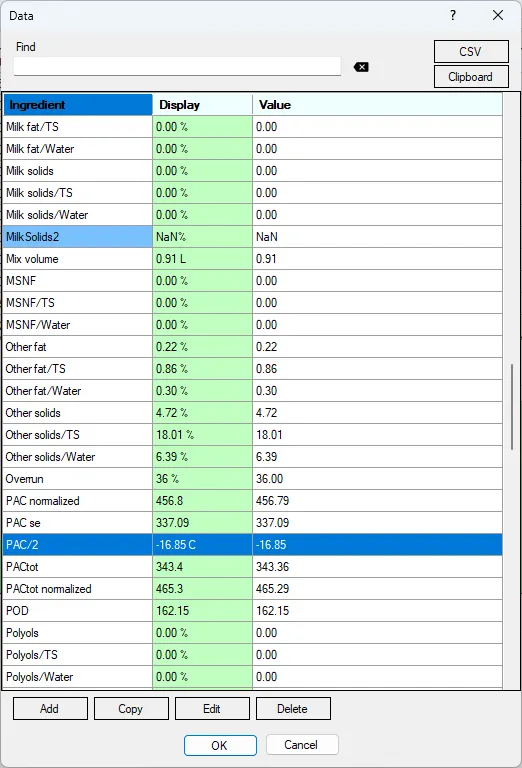Select the MSNF/Water row
Image resolution: width=522 pixels, height=768 pixels.
point(253,325)
